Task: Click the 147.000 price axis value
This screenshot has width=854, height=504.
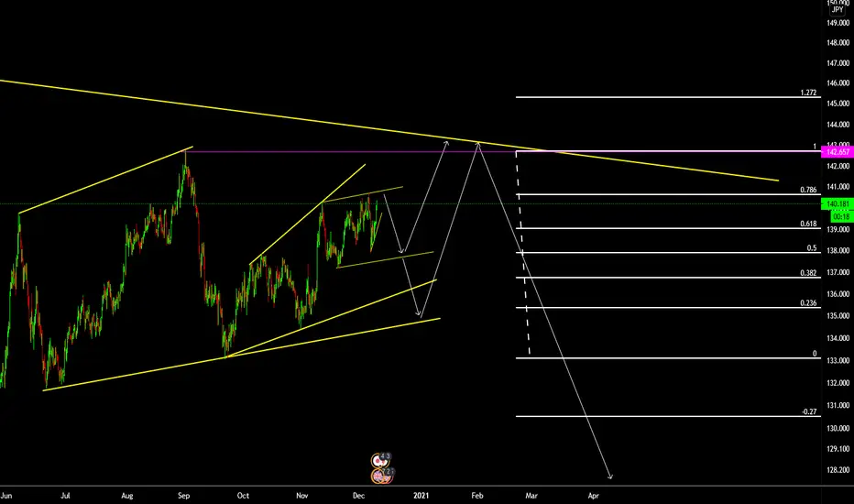Action: [838, 63]
